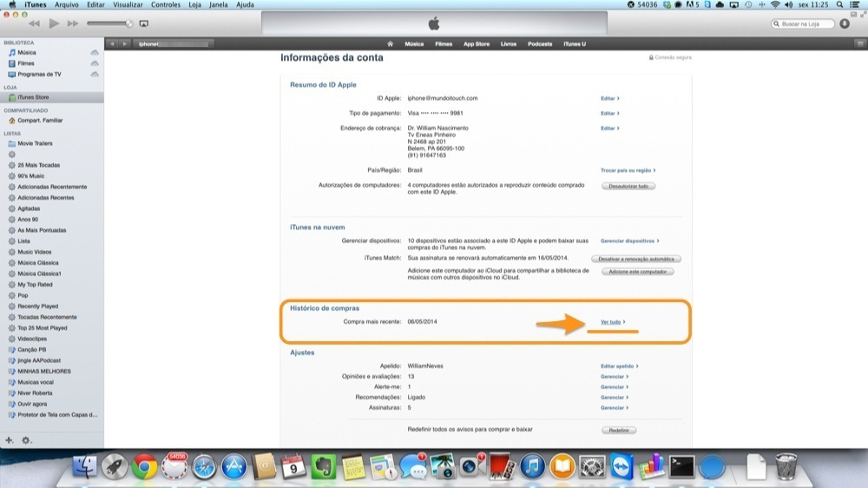868x488 pixels.
Task: Click the play button in iTunes toolbar
Action: (54, 23)
